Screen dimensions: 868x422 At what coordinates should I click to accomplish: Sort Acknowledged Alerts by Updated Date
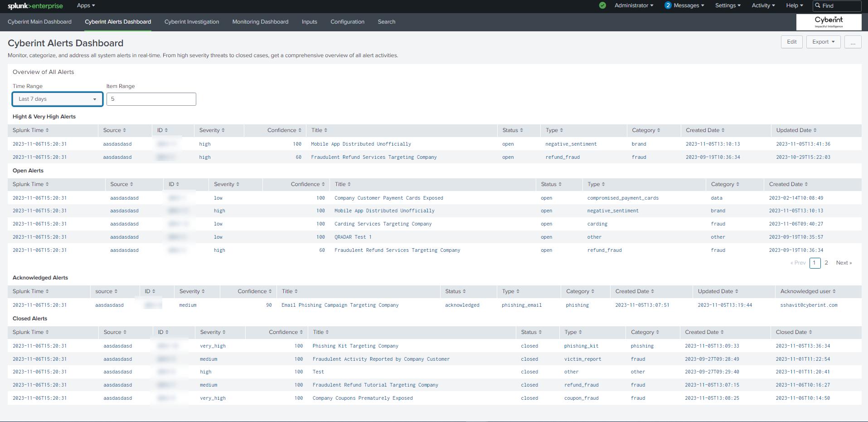tap(718, 291)
